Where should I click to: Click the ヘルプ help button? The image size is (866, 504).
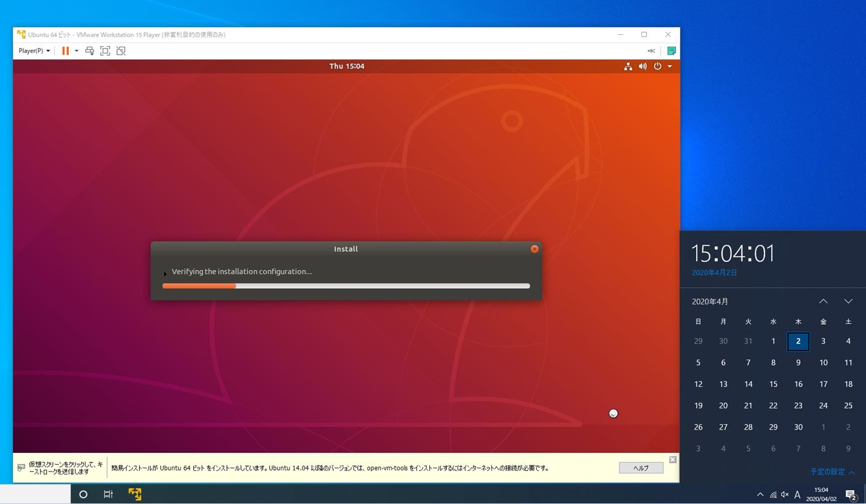641,468
